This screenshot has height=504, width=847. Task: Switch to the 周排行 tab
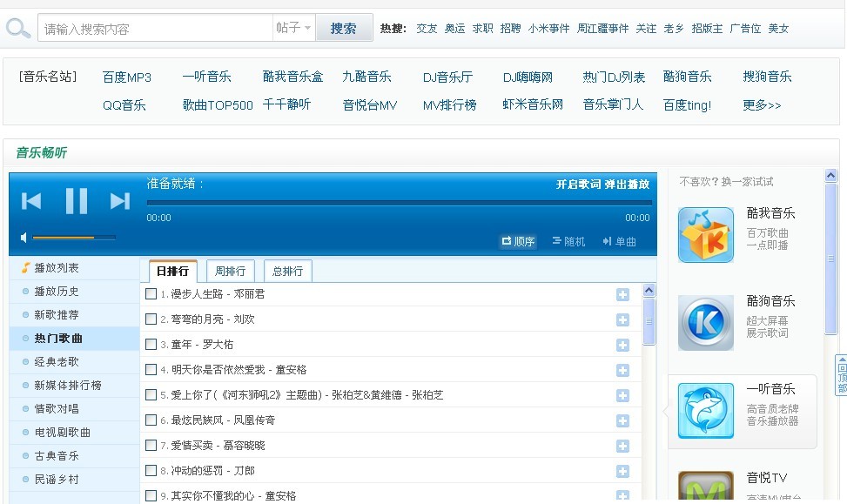point(230,272)
